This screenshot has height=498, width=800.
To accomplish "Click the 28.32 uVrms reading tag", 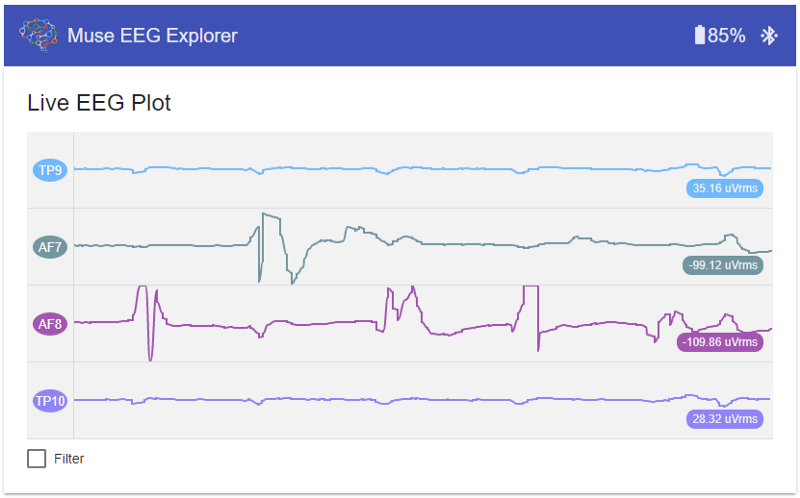I will pyautogui.click(x=724, y=419).
